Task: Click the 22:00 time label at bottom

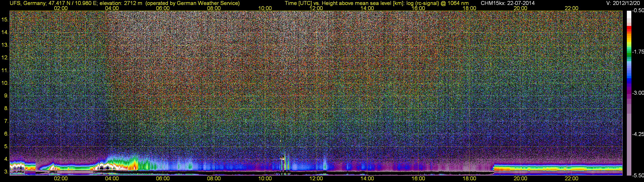Action: tap(571, 179)
